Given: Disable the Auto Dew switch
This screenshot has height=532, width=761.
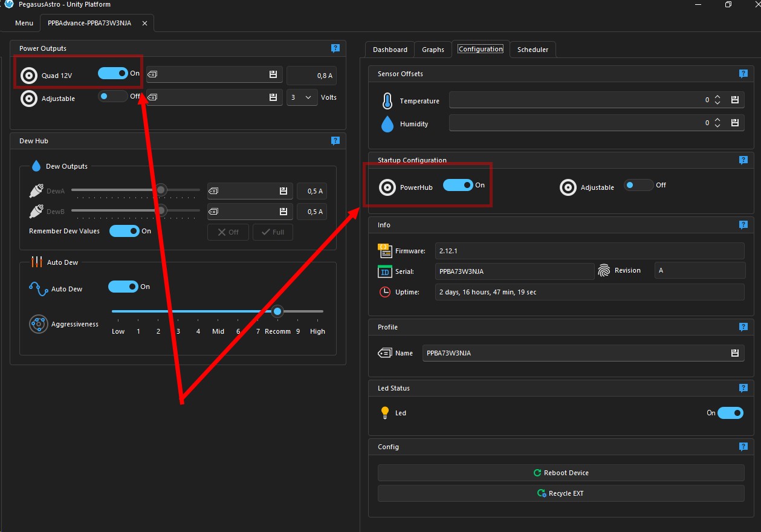Looking at the screenshot, I should coord(123,287).
